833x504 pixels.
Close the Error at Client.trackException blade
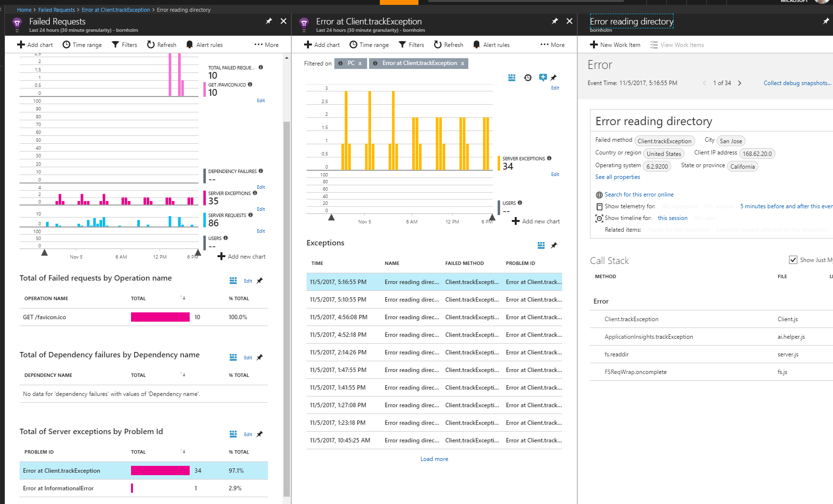point(570,21)
